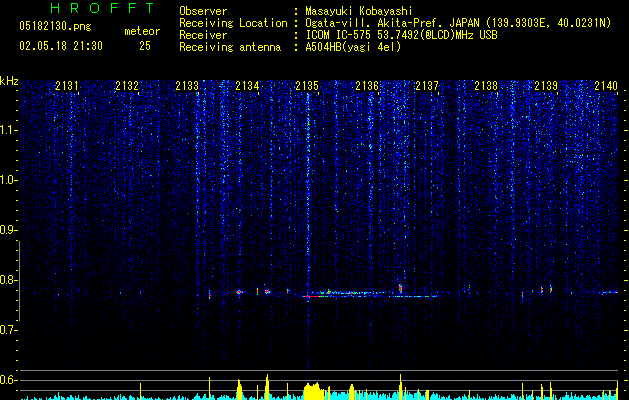Click the HROFFT title text
The height and width of the screenshot is (400, 629).
pos(102,8)
